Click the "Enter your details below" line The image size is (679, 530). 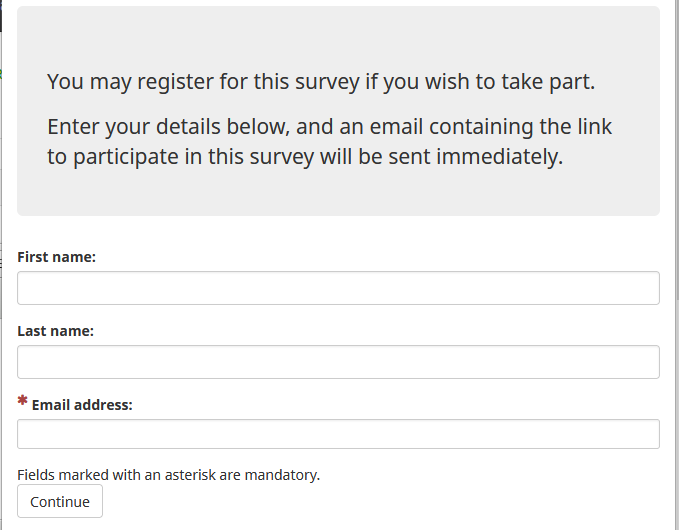(x=329, y=128)
